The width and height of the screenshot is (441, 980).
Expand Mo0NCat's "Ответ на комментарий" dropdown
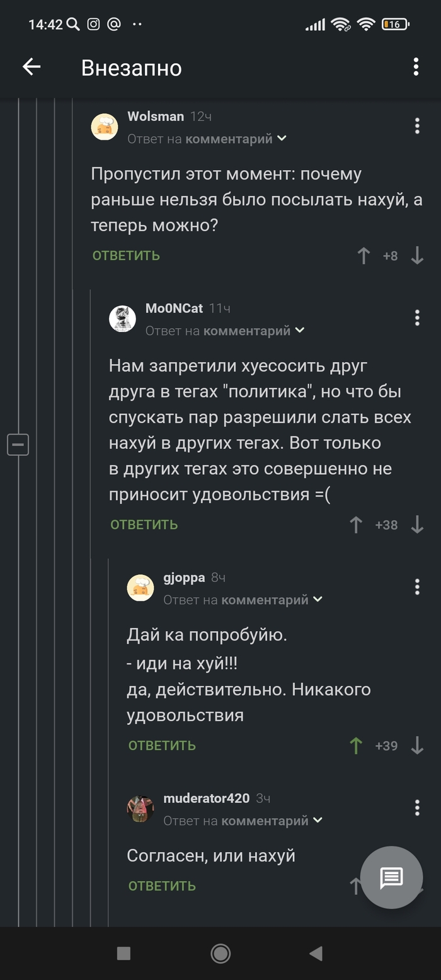[x=300, y=331]
